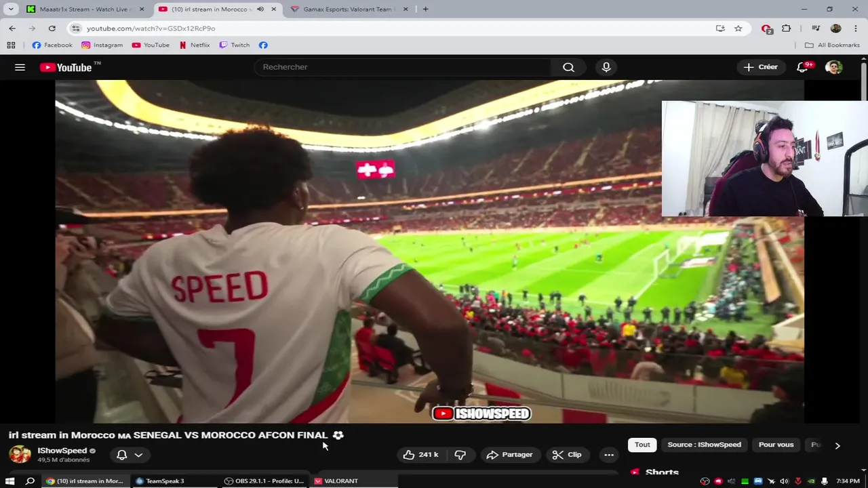Open more actions three-dot menu
This screenshot has height=488, width=868.
[609, 455]
